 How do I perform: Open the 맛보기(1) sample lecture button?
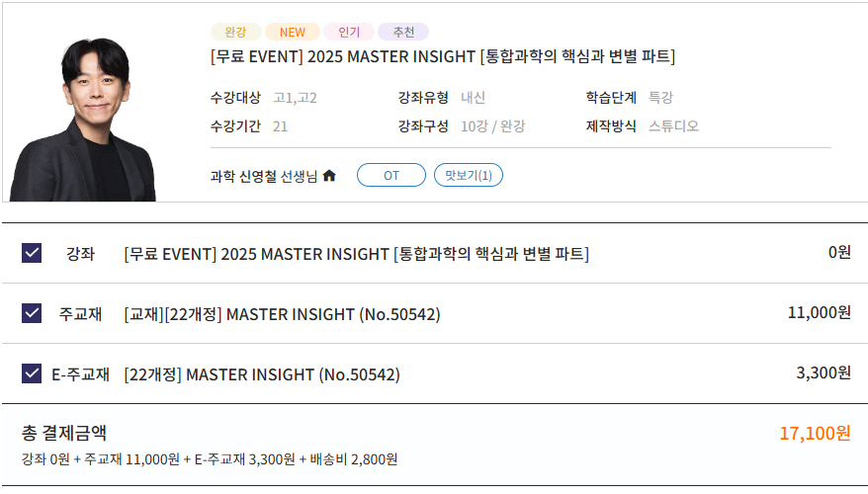[x=469, y=175]
